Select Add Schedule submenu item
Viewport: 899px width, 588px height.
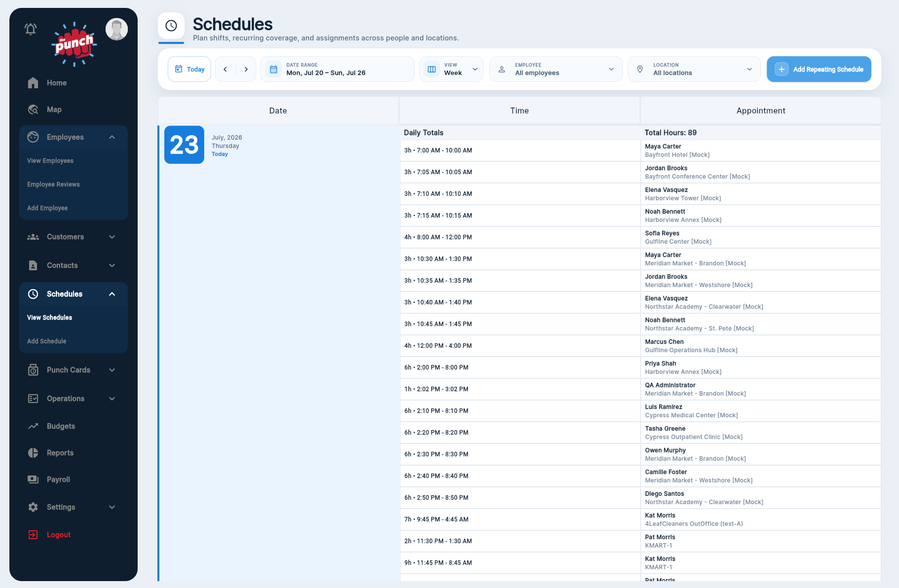coord(46,341)
